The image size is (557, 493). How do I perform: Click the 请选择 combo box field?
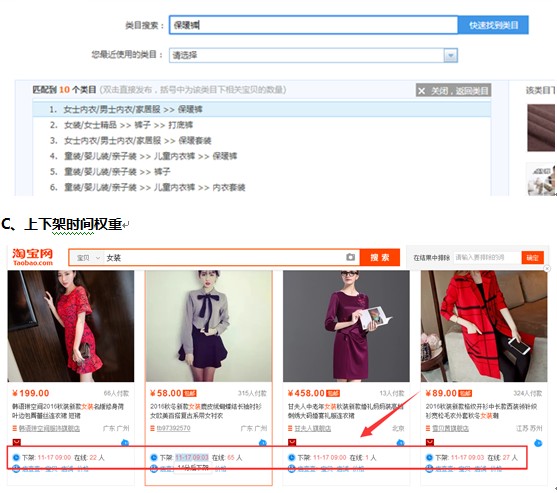click(313, 55)
